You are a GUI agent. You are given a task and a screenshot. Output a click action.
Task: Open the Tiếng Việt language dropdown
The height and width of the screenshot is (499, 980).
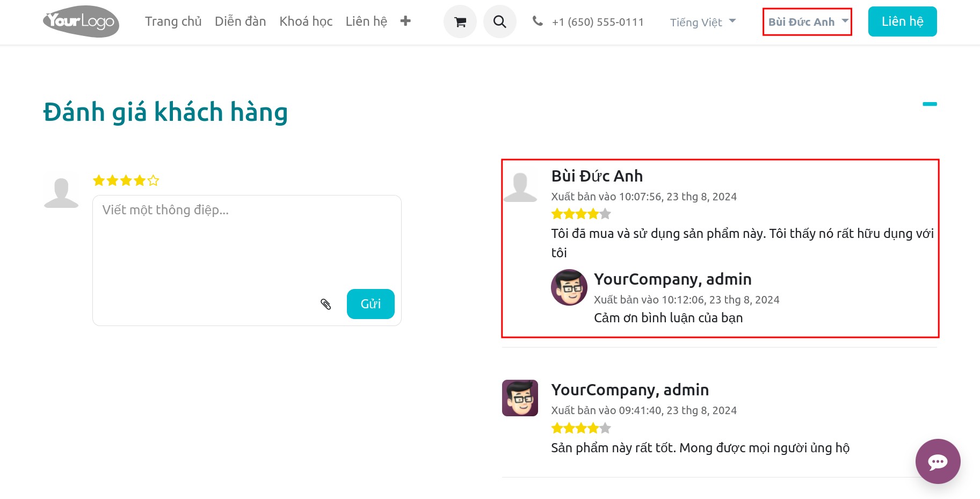[703, 22]
